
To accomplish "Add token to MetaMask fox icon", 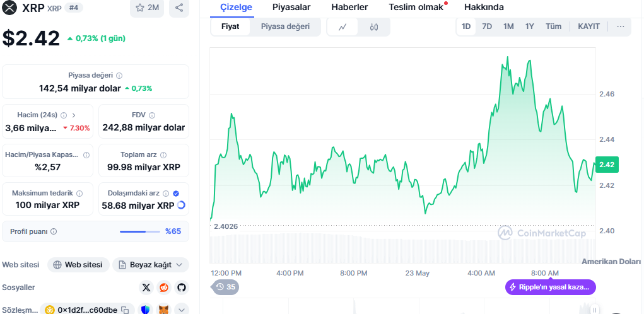I will pos(164,310).
